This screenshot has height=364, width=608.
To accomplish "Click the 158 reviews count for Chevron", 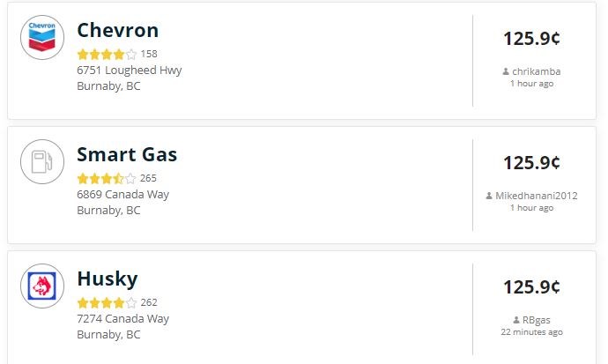I will (x=149, y=54).
